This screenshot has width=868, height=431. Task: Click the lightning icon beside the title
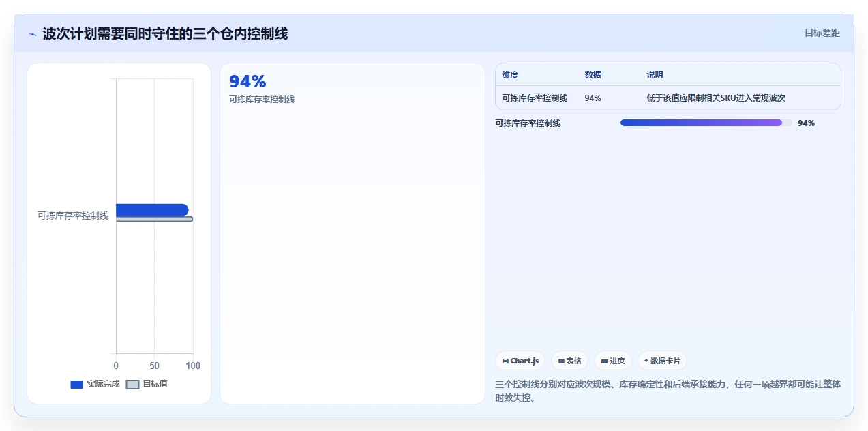(32, 34)
